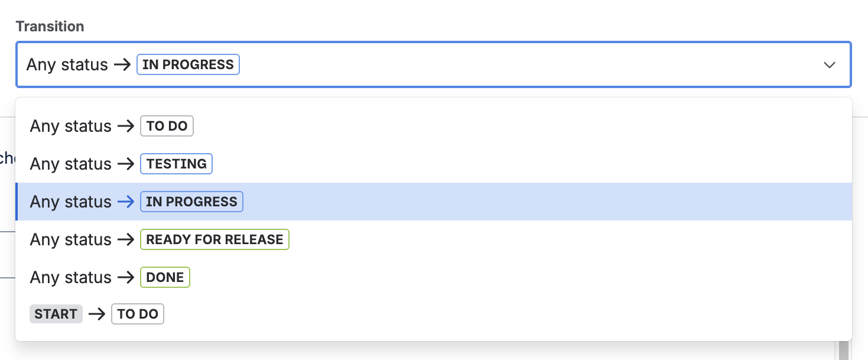
Task: Click the TESTING status badge
Action: click(176, 164)
